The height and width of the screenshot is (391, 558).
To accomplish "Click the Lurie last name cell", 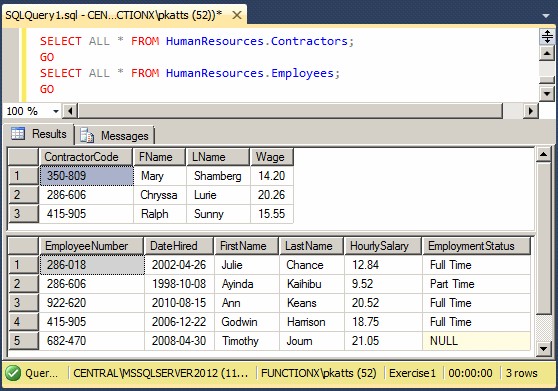I will tap(218, 195).
